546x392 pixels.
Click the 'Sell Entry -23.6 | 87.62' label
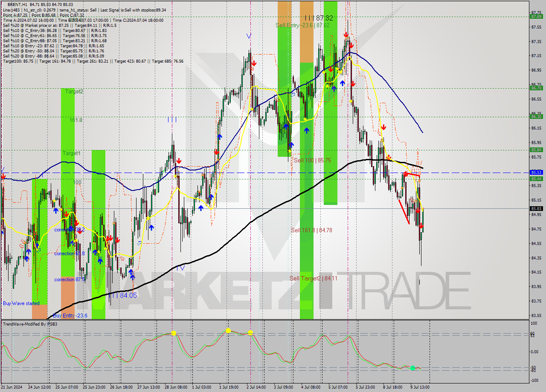(x=303, y=25)
